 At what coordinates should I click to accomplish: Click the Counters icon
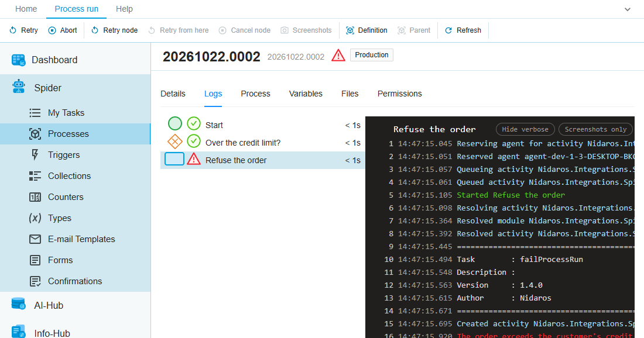pyautogui.click(x=35, y=197)
